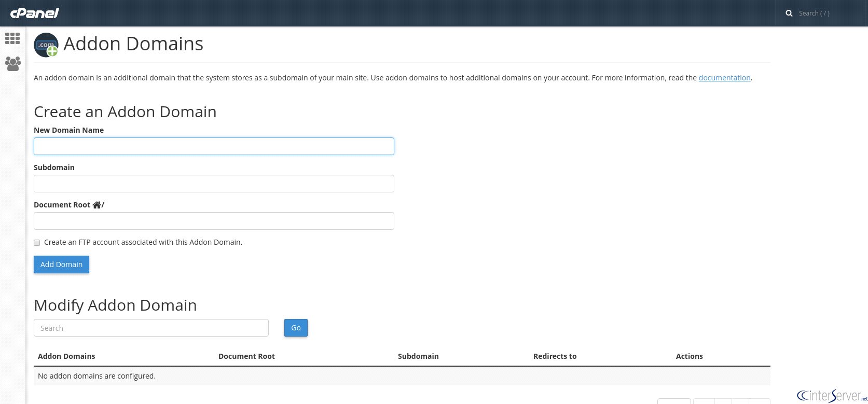Image resolution: width=868 pixels, height=404 pixels.
Task: Focus the Subdomain input field
Action: coord(214,184)
